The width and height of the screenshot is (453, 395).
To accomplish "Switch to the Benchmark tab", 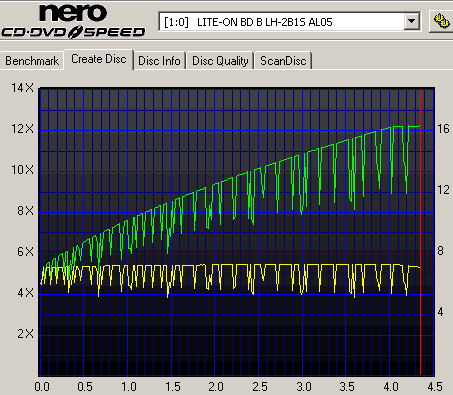I will (32, 61).
